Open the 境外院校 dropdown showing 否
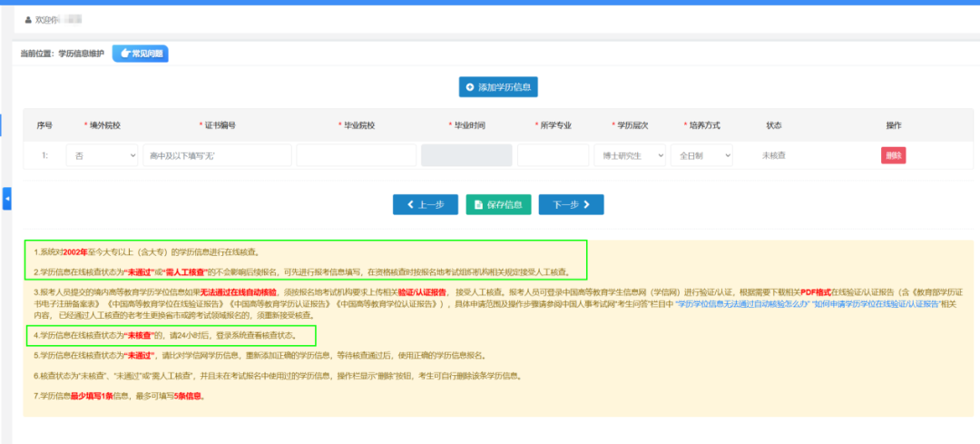This screenshot has height=444, width=980. coord(103,155)
